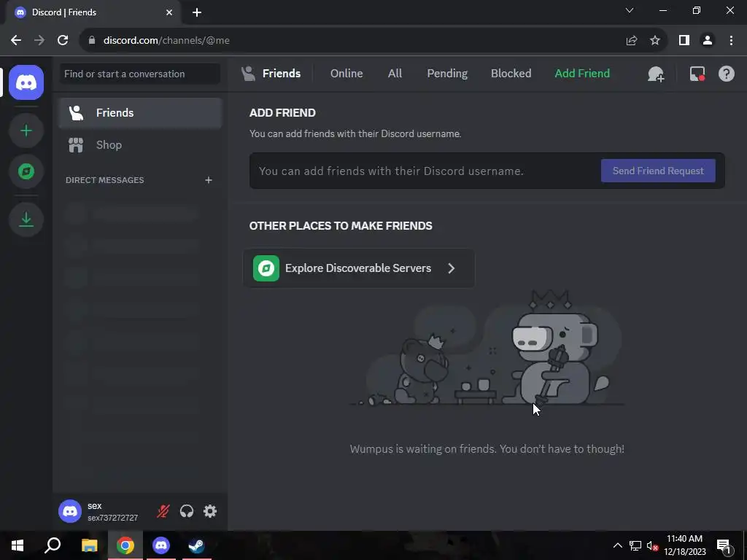
Task: Select the Discord | Friends browser tab
Action: click(x=93, y=12)
